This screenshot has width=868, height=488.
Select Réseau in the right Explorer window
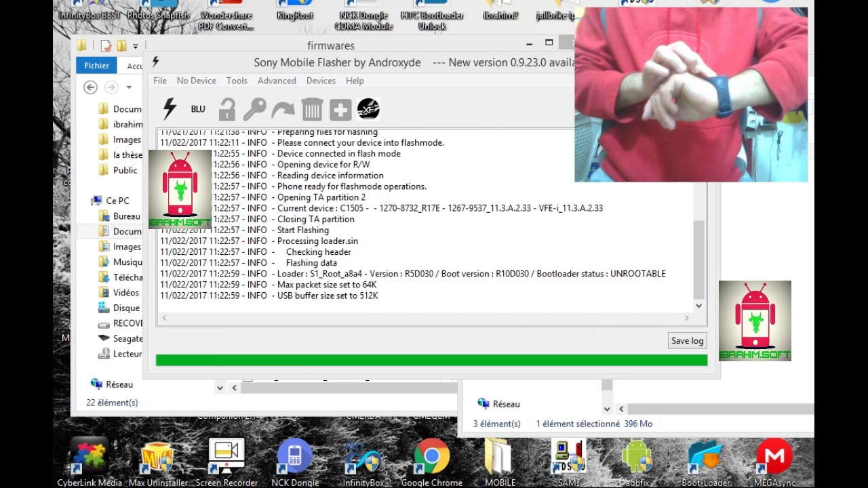point(499,404)
